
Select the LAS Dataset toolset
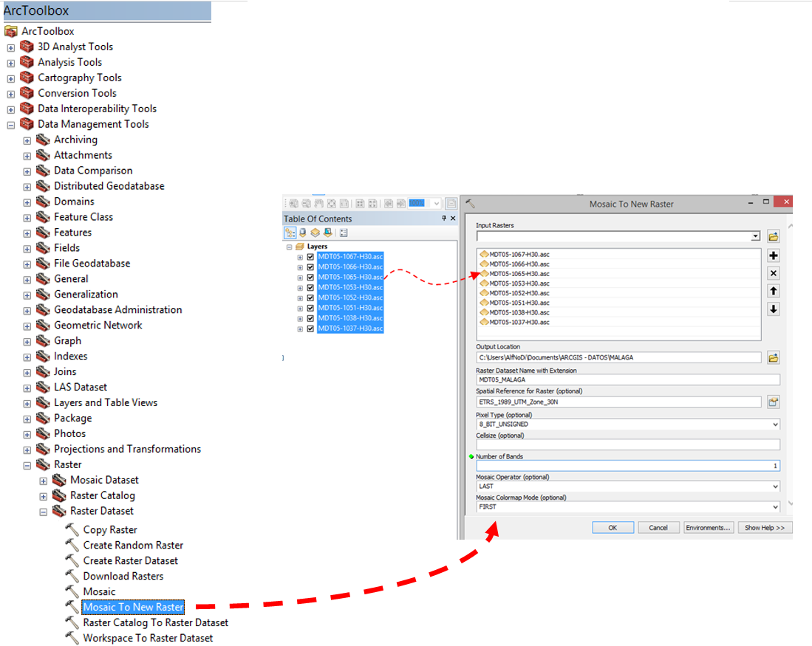tap(81, 387)
